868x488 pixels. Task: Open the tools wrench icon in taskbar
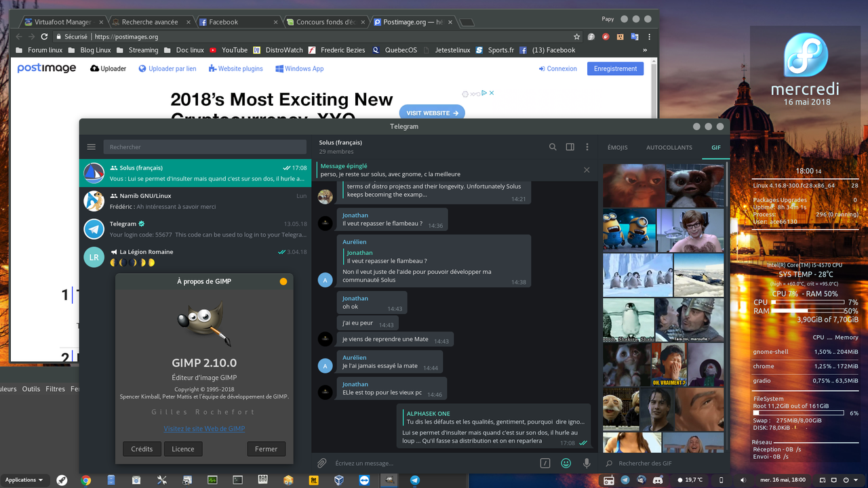pos(161,480)
